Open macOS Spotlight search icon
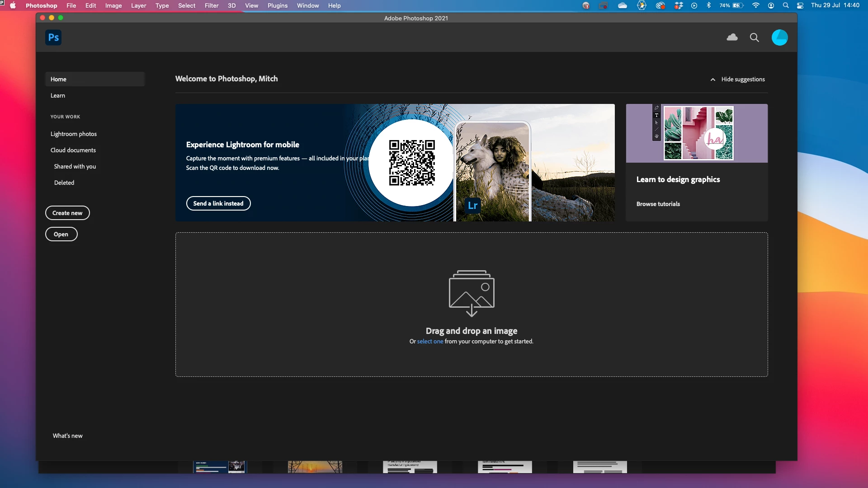The height and width of the screenshot is (488, 868). point(786,5)
